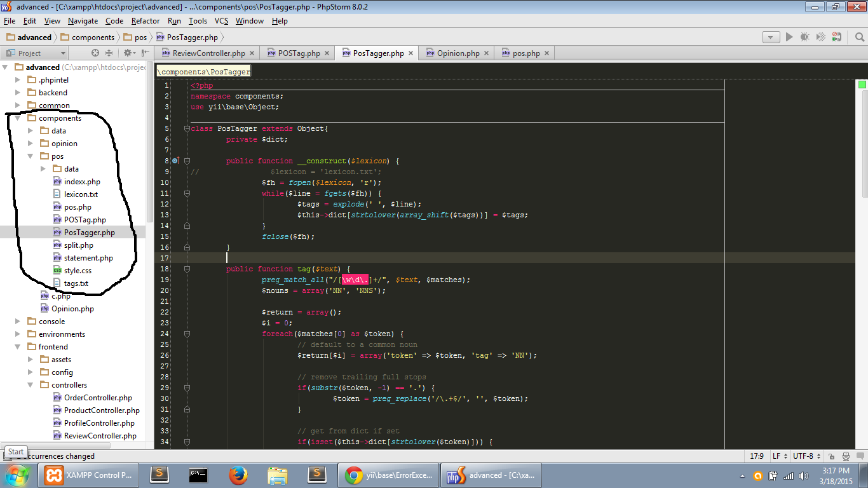Select lexicon.txt in project tree
This screenshot has height=488, width=868.
pos(81,194)
